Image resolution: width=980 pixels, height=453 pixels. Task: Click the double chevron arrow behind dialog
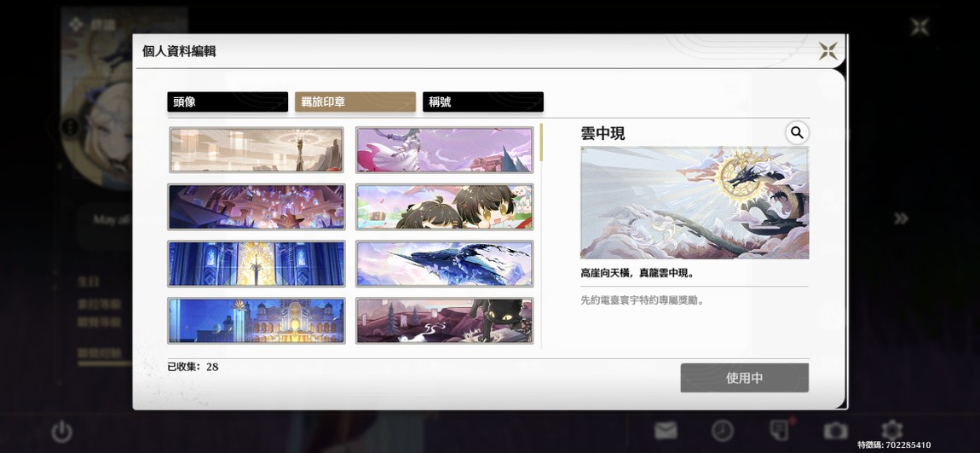pos(901,218)
